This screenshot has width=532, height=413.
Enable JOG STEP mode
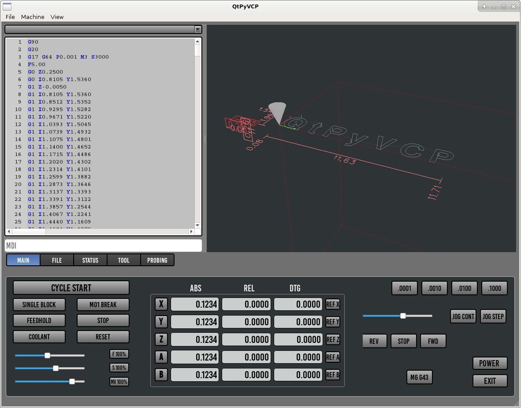[x=493, y=316]
